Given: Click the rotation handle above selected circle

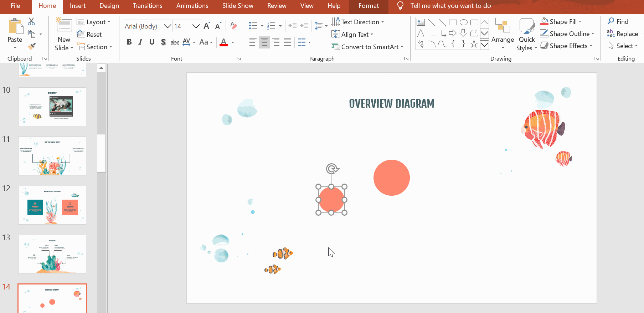Looking at the screenshot, I should tap(332, 169).
